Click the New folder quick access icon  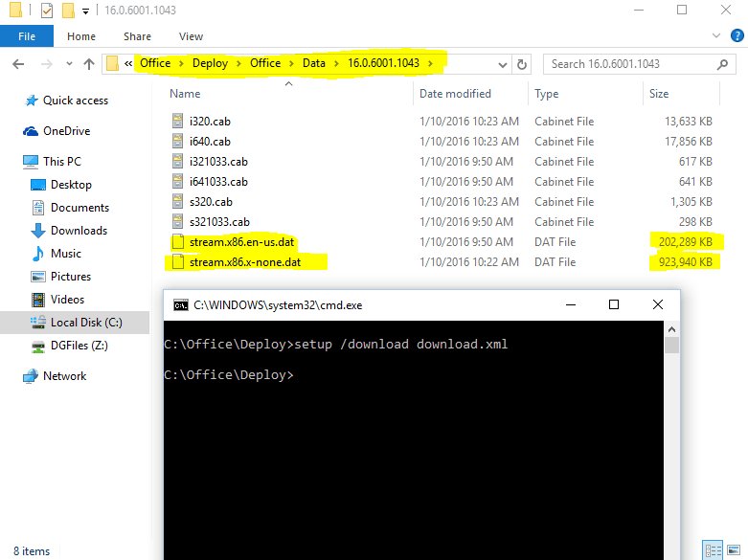69,10
